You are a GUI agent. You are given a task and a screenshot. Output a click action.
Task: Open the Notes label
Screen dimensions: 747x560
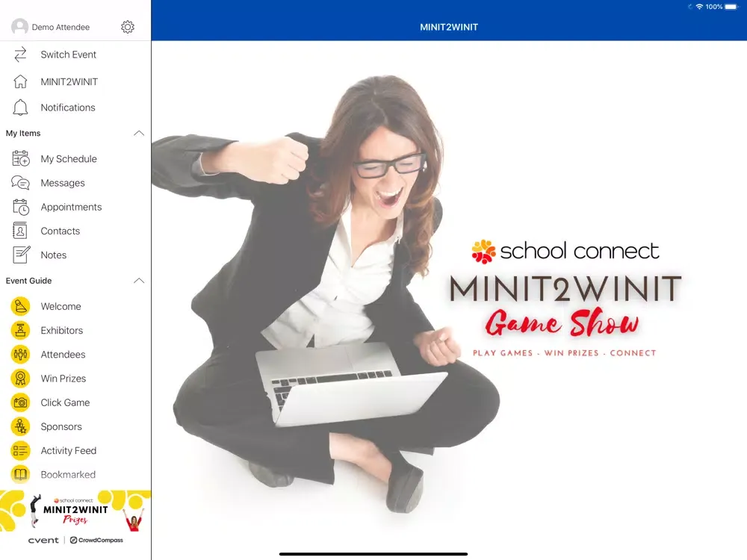(54, 255)
